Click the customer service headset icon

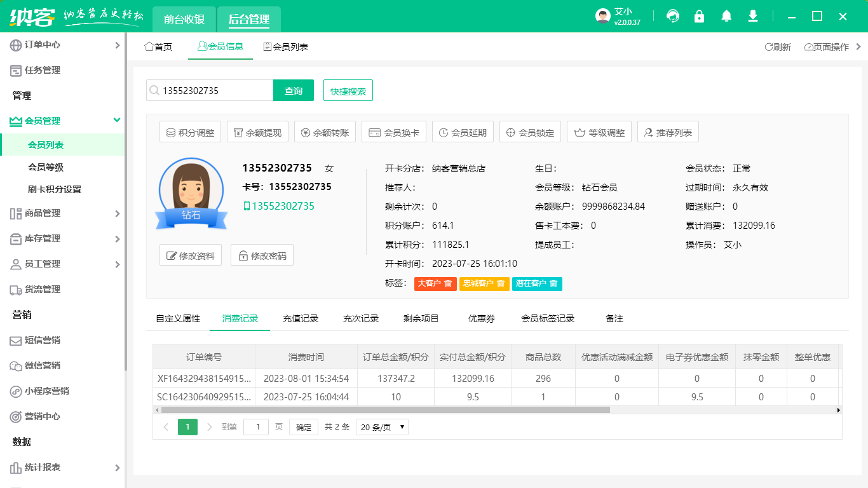pyautogui.click(x=672, y=16)
